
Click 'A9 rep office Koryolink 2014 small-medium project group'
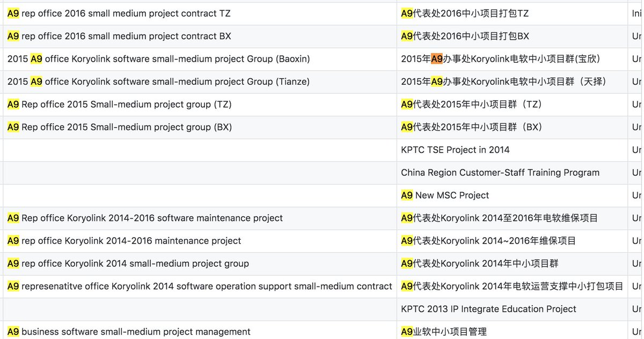click(x=200, y=264)
